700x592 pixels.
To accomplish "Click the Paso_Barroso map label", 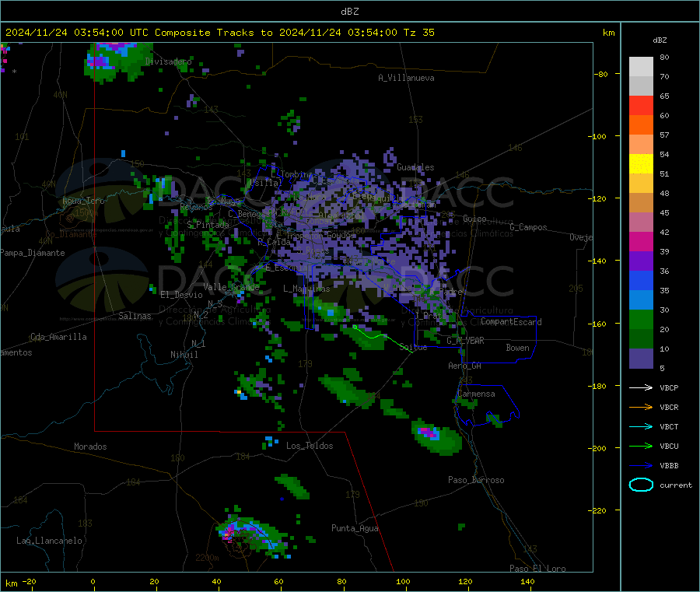I will coord(476,480).
